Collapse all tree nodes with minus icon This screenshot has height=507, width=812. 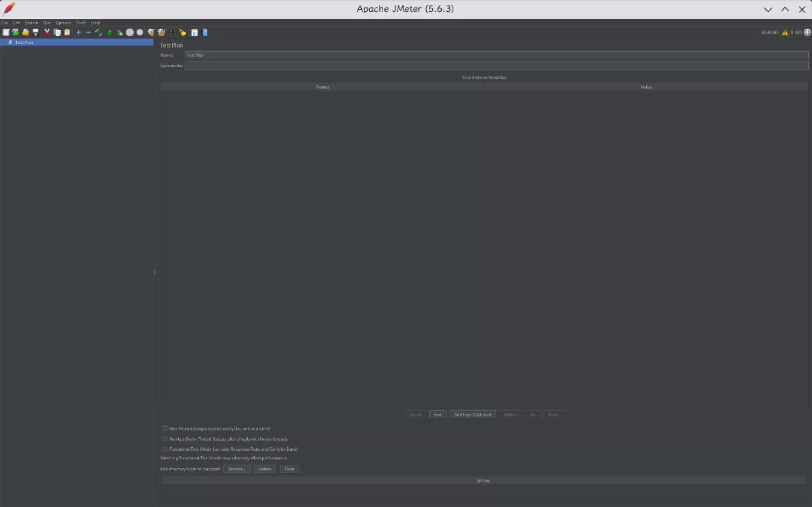tap(89, 32)
